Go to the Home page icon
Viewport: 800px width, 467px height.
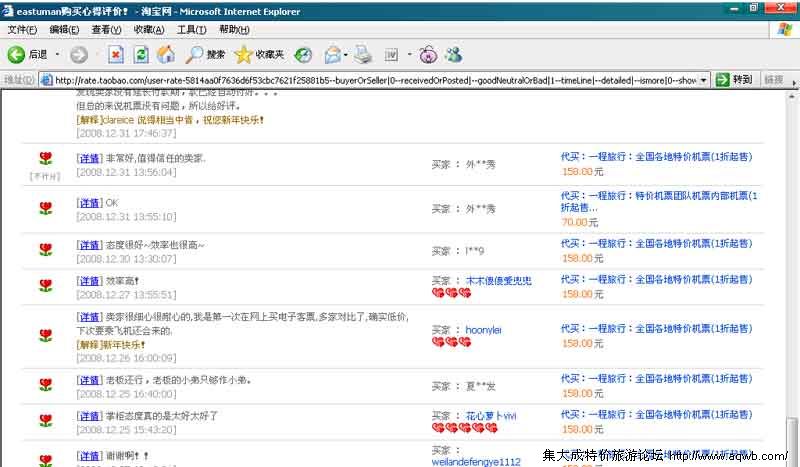click(x=166, y=54)
